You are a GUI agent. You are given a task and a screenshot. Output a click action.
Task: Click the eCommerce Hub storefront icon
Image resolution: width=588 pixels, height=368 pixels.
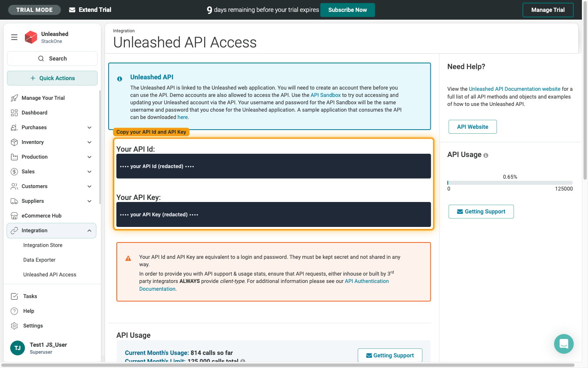click(14, 216)
